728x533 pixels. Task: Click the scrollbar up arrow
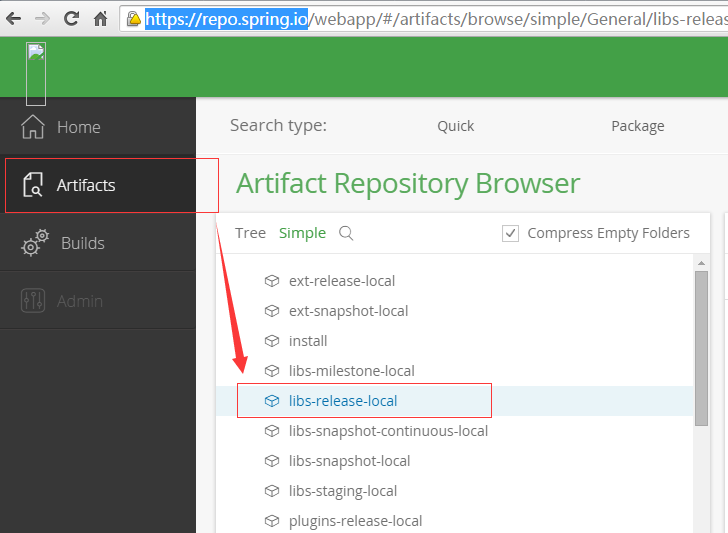[x=701, y=263]
